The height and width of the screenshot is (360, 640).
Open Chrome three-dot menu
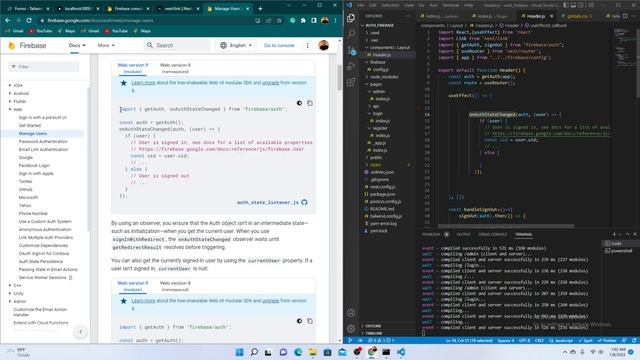pyautogui.click(x=335, y=20)
